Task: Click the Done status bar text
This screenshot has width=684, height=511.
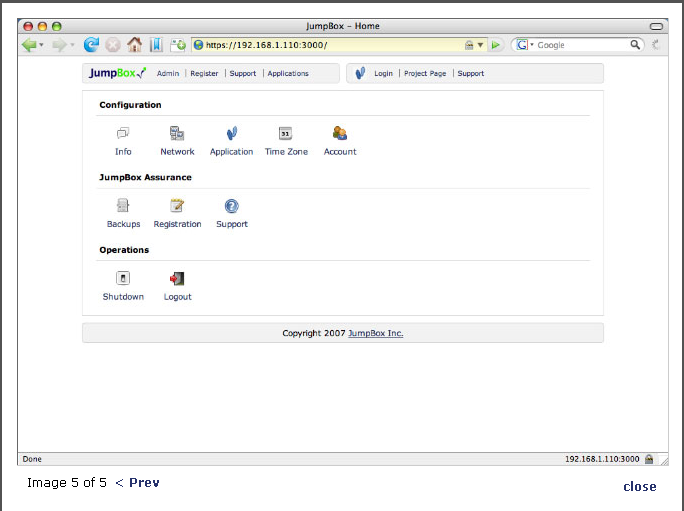Action: tap(32, 459)
